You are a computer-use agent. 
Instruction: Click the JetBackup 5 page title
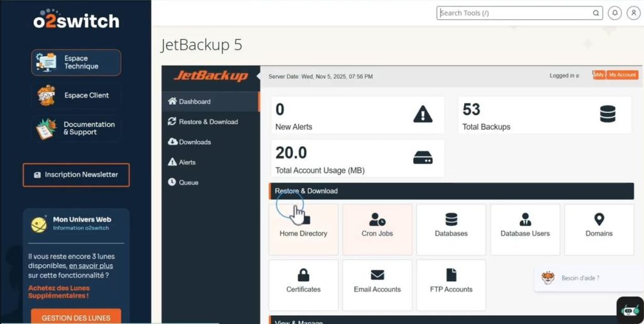[202, 45]
